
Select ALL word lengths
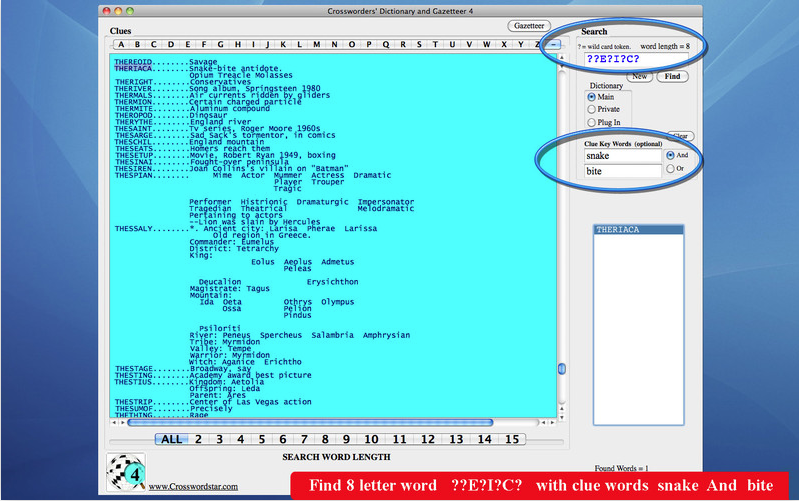pyautogui.click(x=172, y=439)
